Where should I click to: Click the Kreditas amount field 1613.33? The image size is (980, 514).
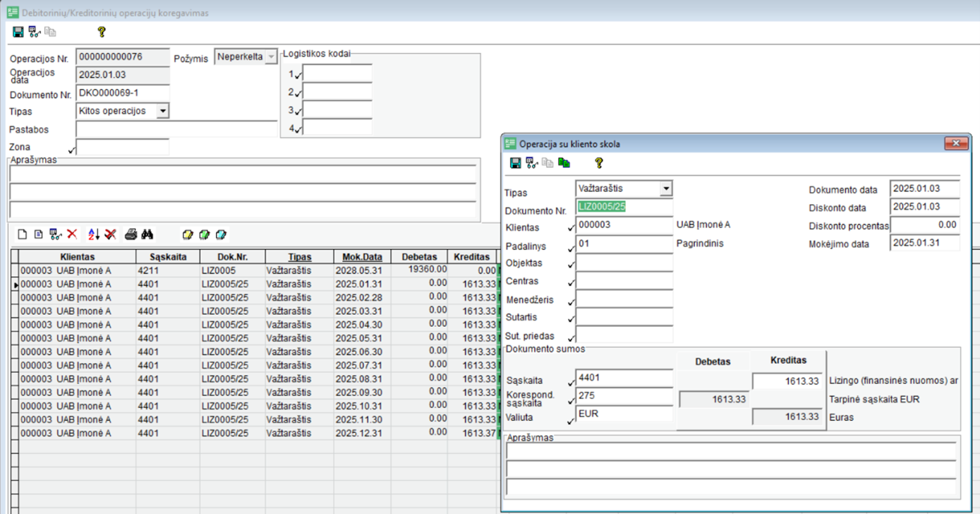click(787, 381)
